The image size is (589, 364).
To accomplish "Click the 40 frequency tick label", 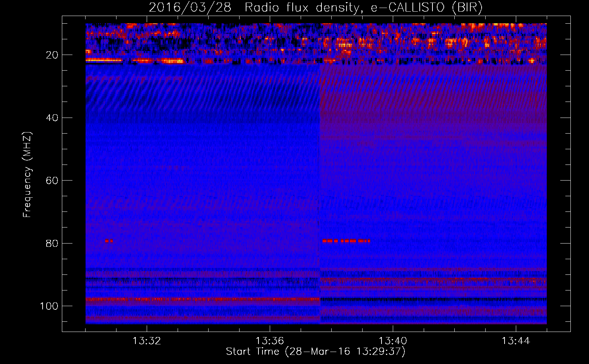I will pyautogui.click(x=52, y=118).
